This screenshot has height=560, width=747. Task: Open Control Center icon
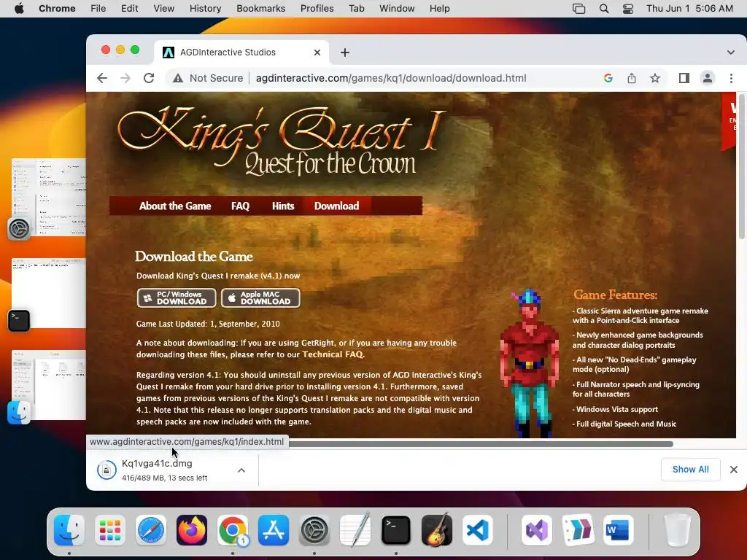(628, 9)
